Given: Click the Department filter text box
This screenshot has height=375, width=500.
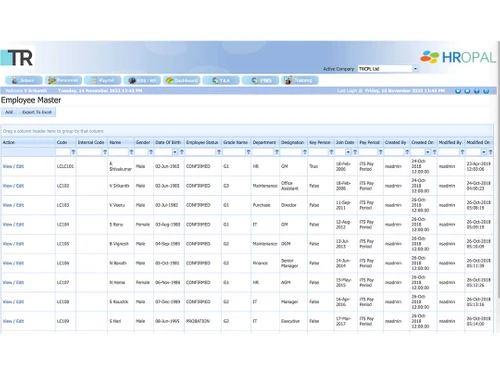Looking at the screenshot, I should click(263, 152).
